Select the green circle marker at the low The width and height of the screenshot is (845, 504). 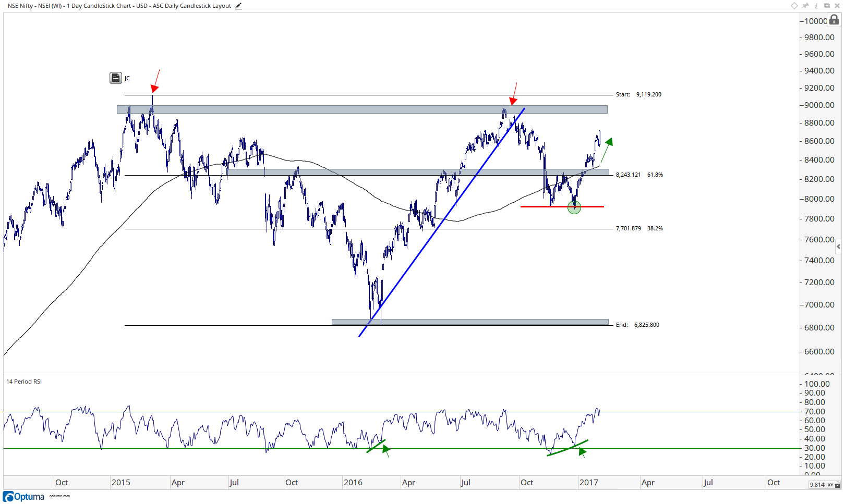(574, 207)
